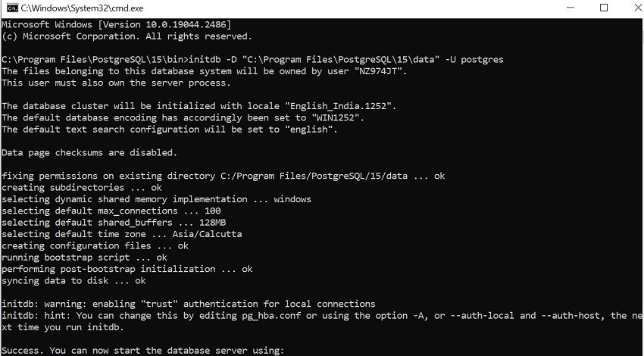Click the initdb warning about "trust" authentication
This screenshot has width=644, height=356.
(x=188, y=304)
